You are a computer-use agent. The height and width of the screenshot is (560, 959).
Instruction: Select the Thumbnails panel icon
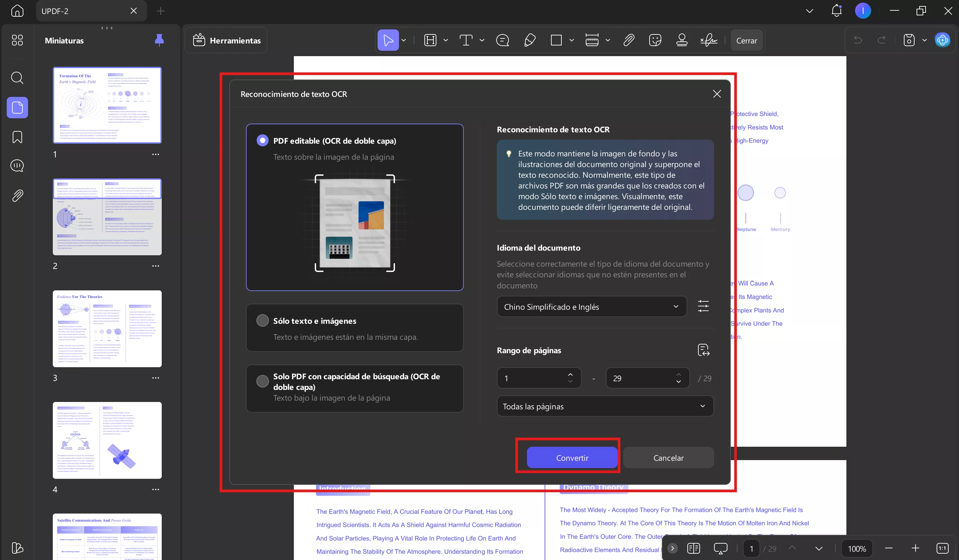(17, 108)
